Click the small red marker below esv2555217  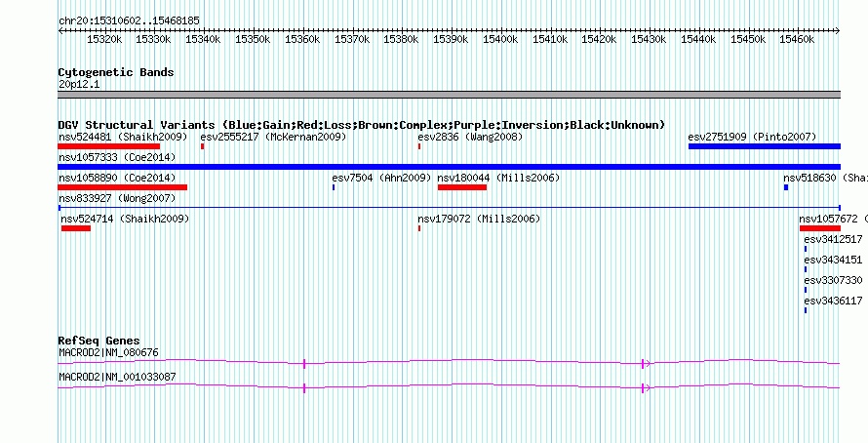pyautogui.click(x=203, y=146)
